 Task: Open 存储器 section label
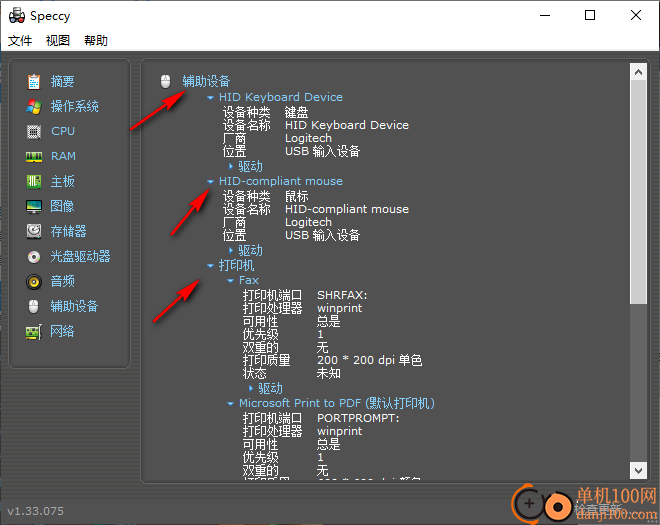pyautogui.click(x=68, y=231)
